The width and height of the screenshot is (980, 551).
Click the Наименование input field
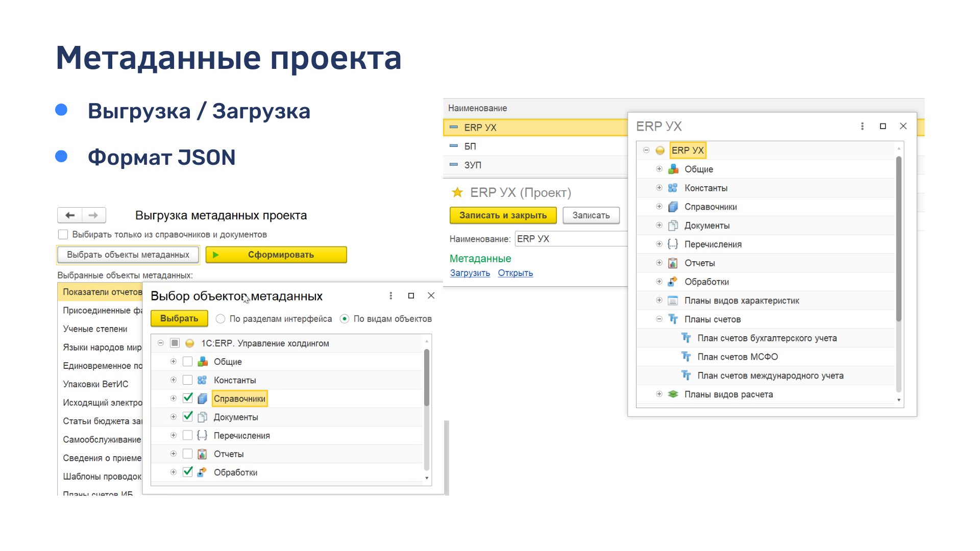(x=571, y=239)
